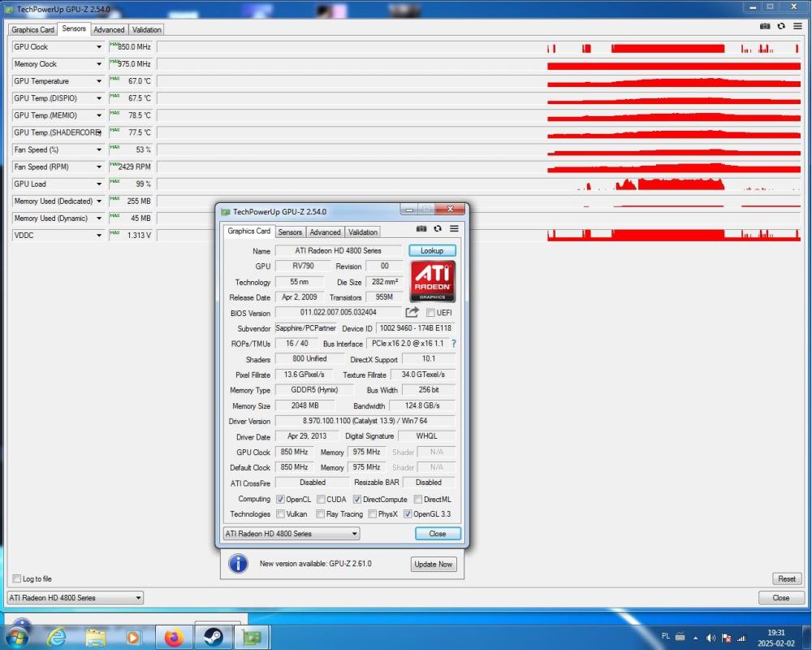
Task: Expand the GPU Clock sensor dropdown
Action: [99, 47]
